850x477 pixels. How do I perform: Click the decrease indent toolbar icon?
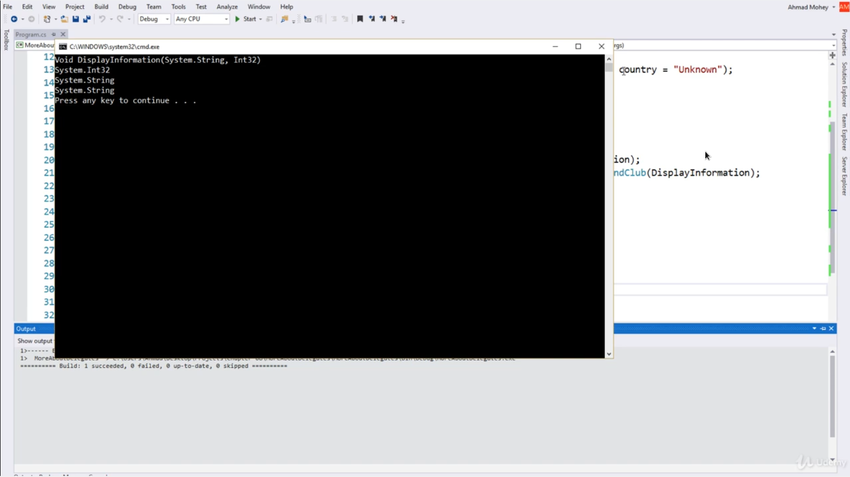tap(334, 19)
